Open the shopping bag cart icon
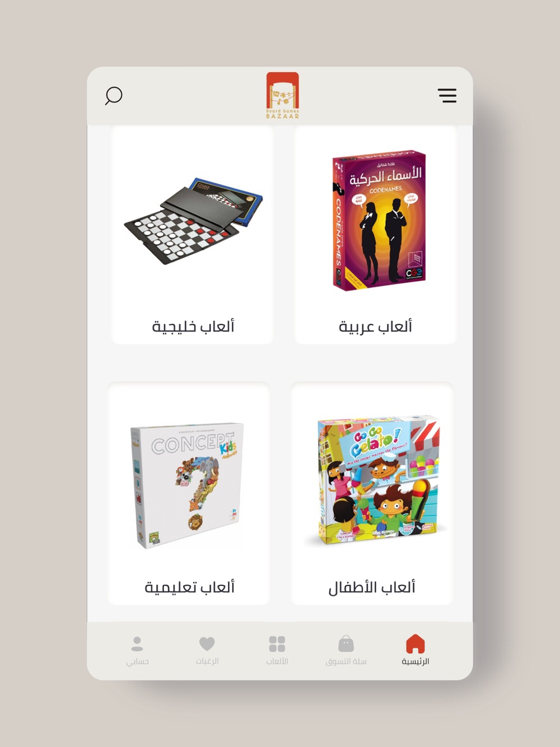Image resolution: width=560 pixels, height=747 pixels. coord(346,643)
